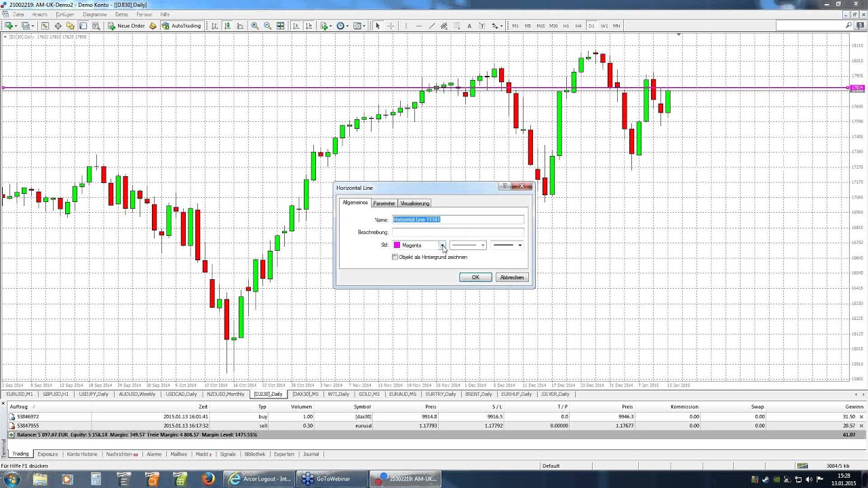The height and width of the screenshot is (488, 868).
Task: Enable 'Objekt als Hintergrund zeichnen' checkbox
Action: coord(395,257)
